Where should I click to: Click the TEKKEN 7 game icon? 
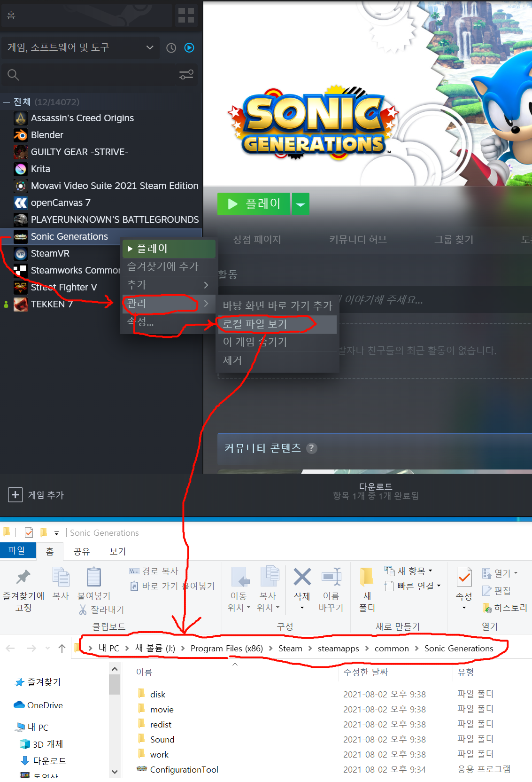[x=20, y=304]
